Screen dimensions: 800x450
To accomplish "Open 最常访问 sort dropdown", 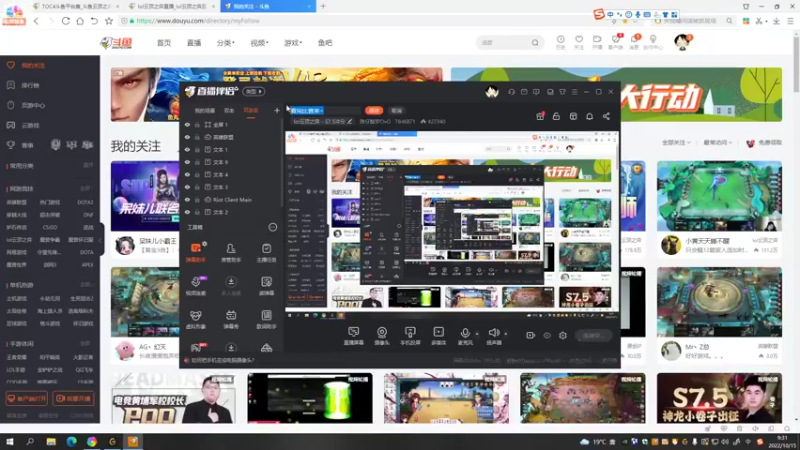I will pyautogui.click(x=718, y=143).
